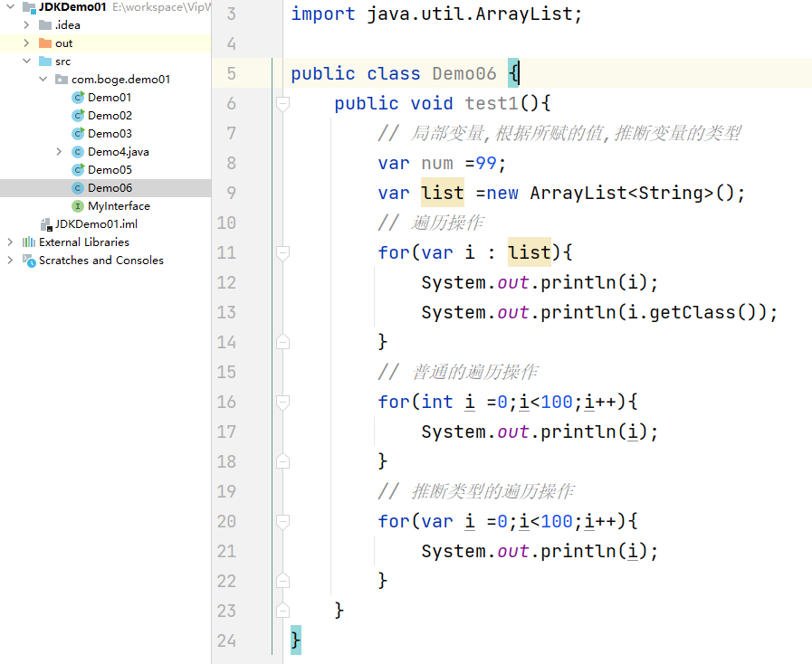
Task: Click the Demo4.java class icon
Action: [x=78, y=152]
